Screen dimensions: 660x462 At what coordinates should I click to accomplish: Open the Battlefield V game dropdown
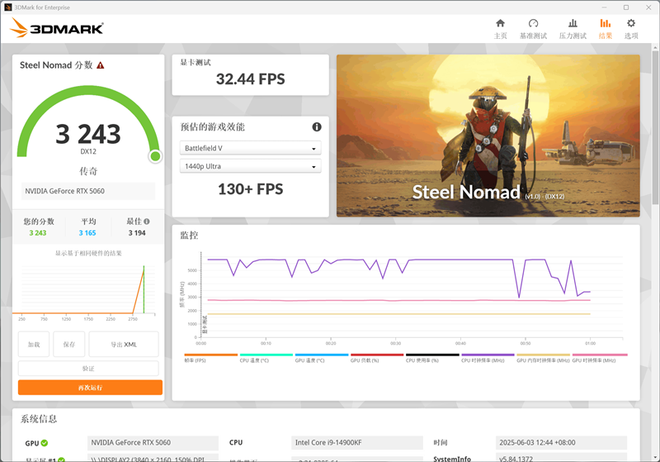(x=250, y=148)
